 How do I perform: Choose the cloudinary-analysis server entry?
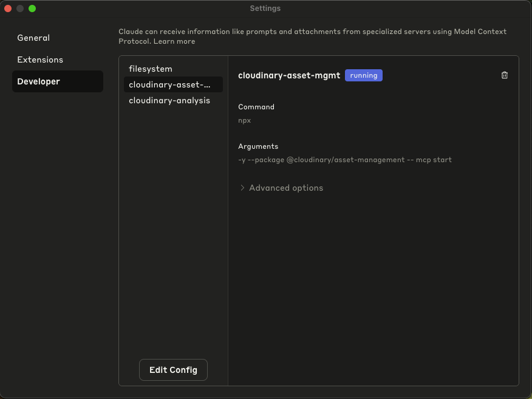(169, 100)
